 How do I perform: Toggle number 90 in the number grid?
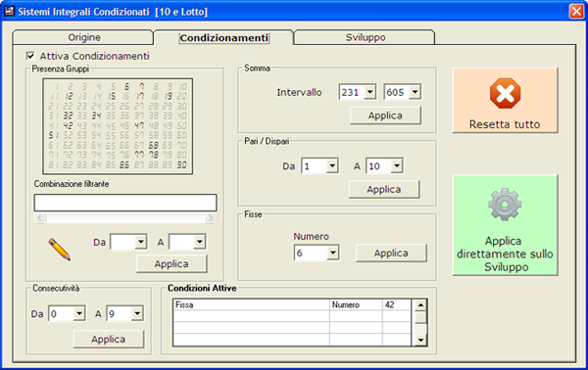[182, 164]
